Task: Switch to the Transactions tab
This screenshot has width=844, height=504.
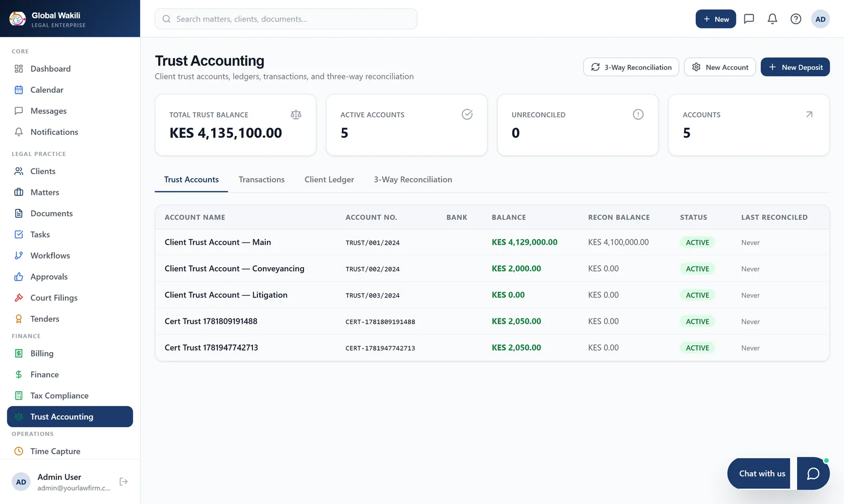Action: 262,180
